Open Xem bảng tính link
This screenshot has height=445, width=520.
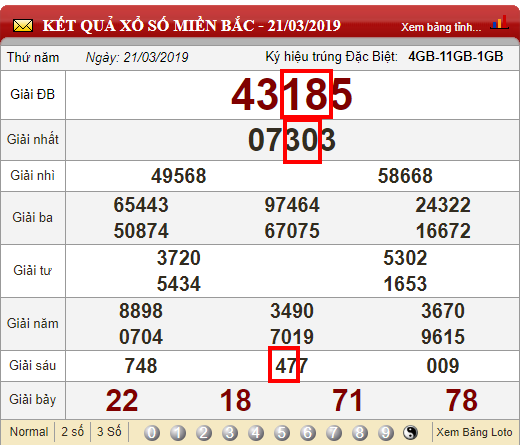(x=441, y=27)
